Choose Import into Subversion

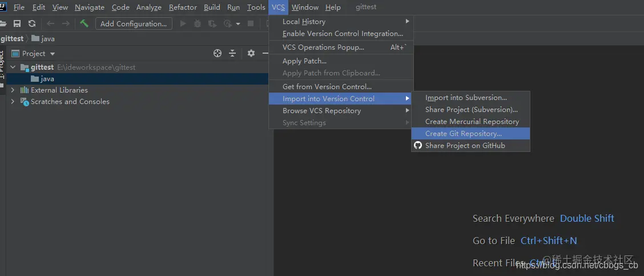click(470, 98)
